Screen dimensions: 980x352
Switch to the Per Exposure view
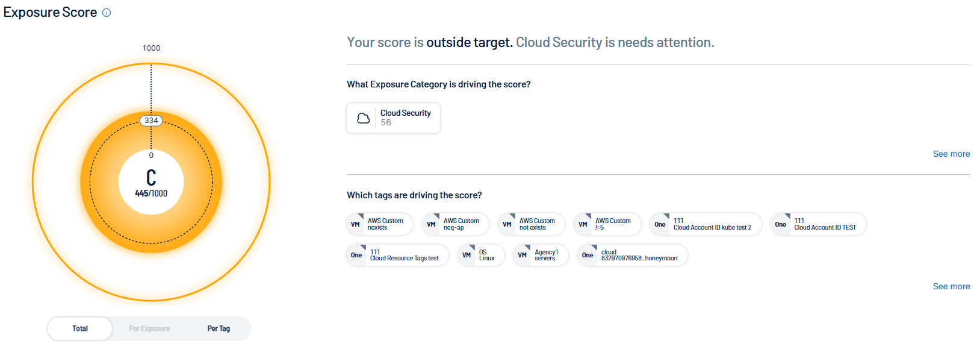[x=149, y=328]
